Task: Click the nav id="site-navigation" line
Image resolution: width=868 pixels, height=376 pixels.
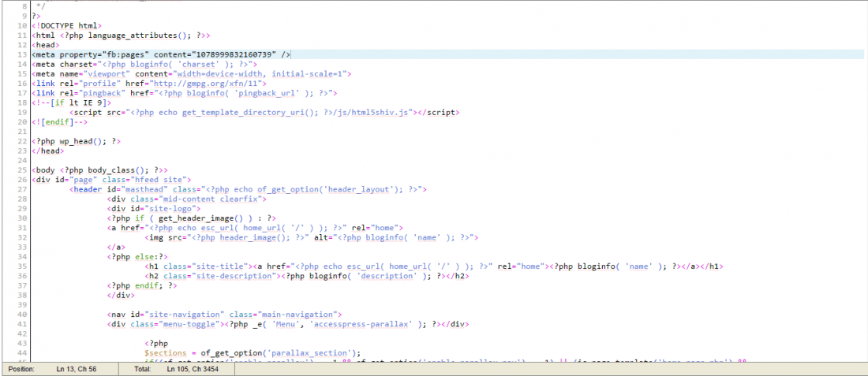Action: point(224,315)
